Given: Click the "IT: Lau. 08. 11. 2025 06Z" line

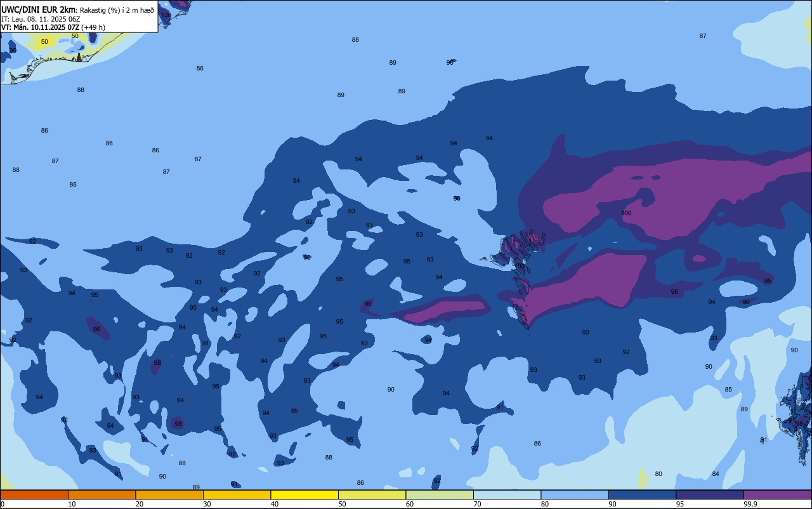Looking at the screenshot, I should point(42,19).
